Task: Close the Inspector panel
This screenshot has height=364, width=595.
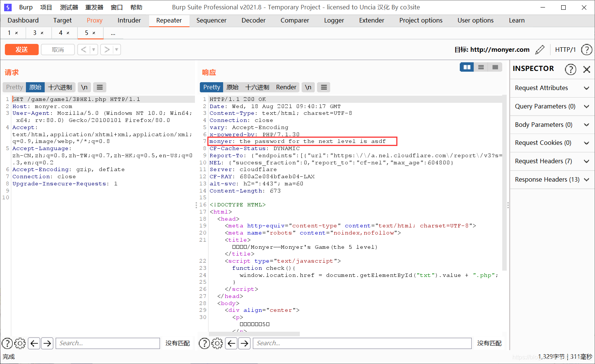Action: pyautogui.click(x=587, y=69)
